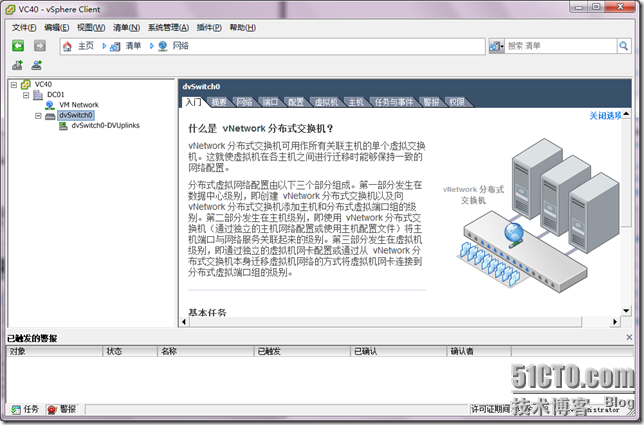Image resolution: width=644 pixels, height=425 pixels.
Task: Switch to the 任务与事件 tab
Action: [x=393, y=102]
